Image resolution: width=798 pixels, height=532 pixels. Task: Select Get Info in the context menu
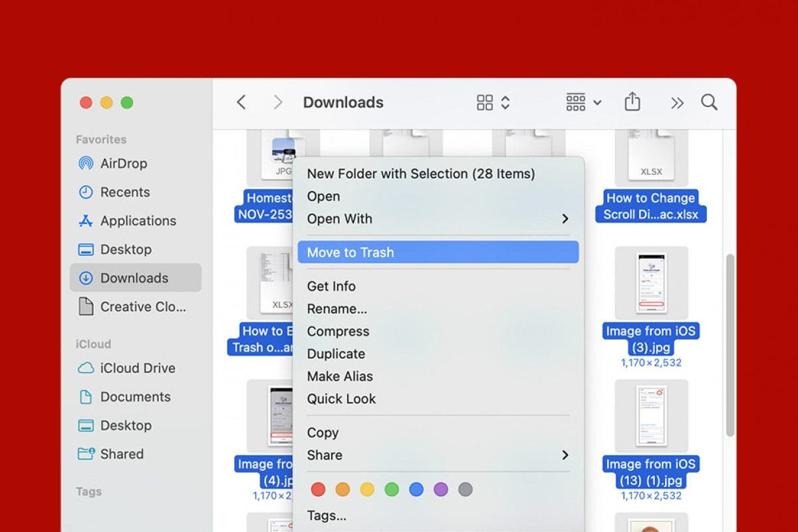331,286
